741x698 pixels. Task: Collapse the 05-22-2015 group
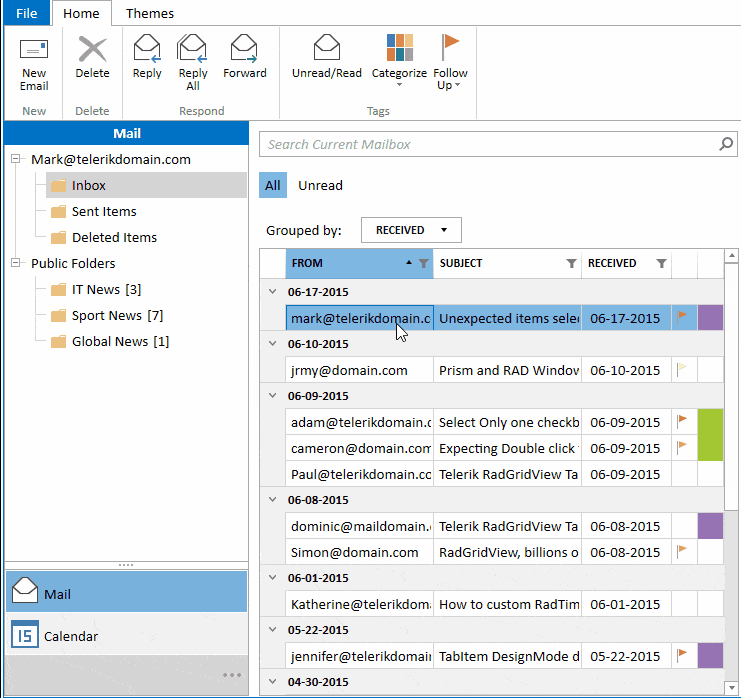pyautogui.click(x=273, y=629)
